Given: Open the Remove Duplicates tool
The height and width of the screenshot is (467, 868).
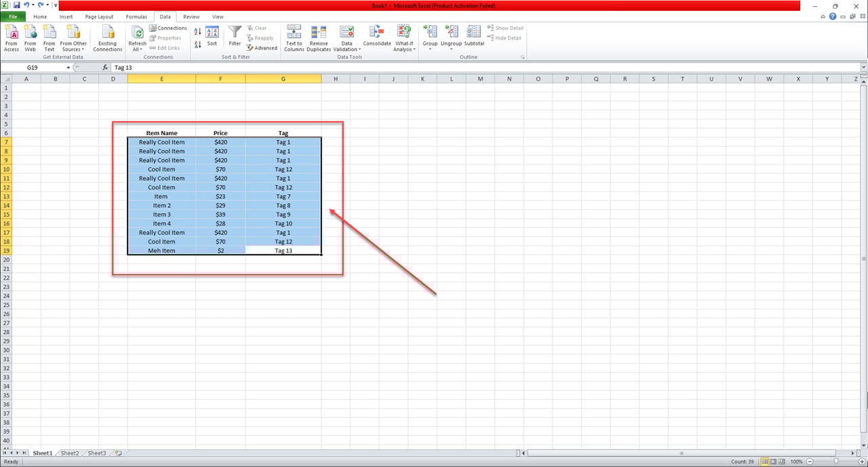Looking at the screenshot, I should pyautogui.click(x=319, y=38).
